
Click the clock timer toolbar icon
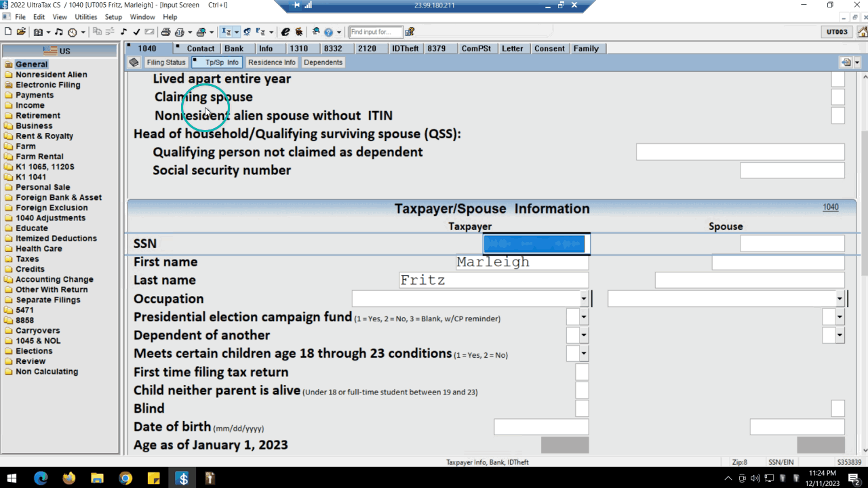72,32
